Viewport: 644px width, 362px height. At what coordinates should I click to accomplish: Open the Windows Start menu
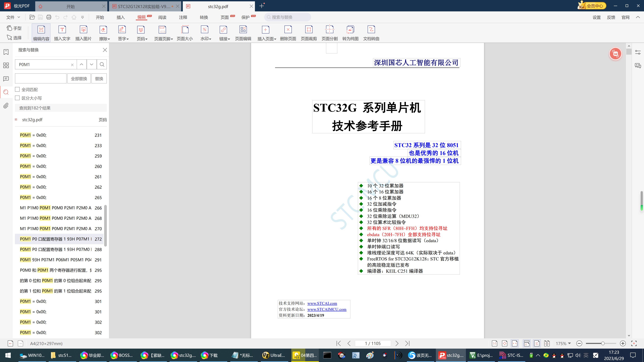tap(8, 355)
